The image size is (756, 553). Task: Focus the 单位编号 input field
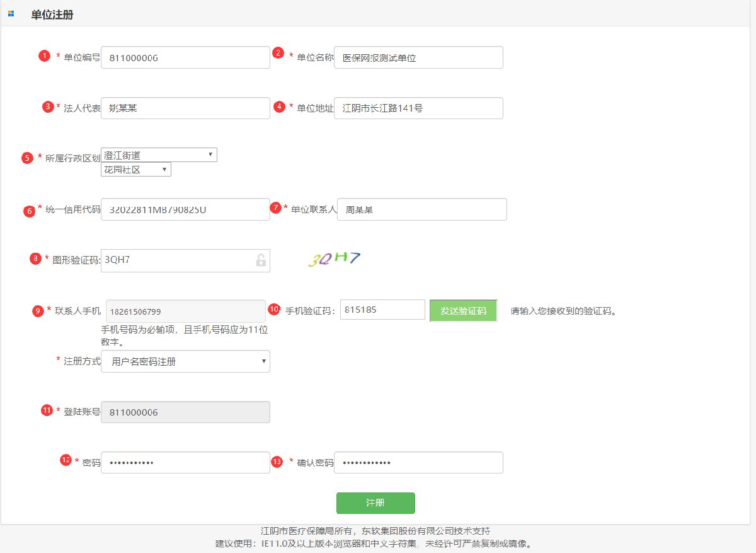pyautogui.click(x=185, y=57)
